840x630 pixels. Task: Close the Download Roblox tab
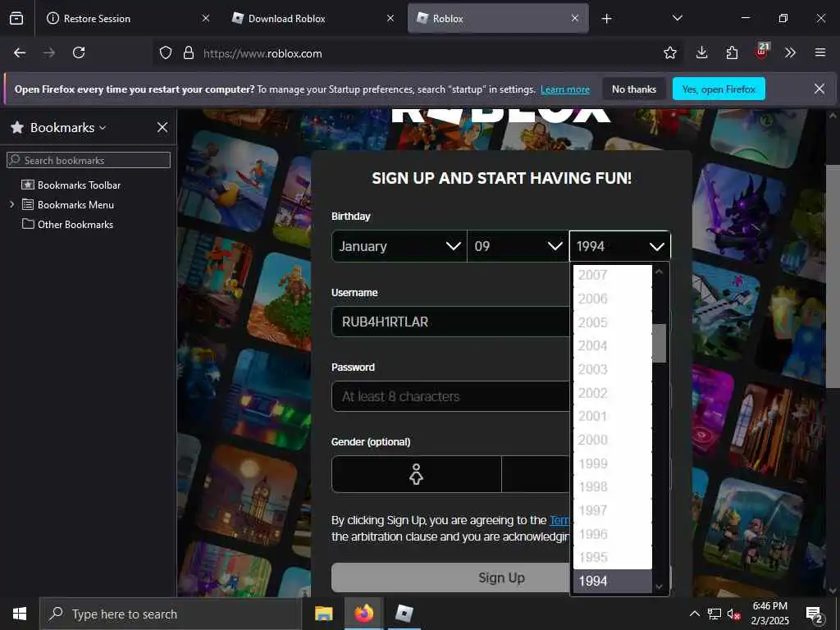click(390, 18)
